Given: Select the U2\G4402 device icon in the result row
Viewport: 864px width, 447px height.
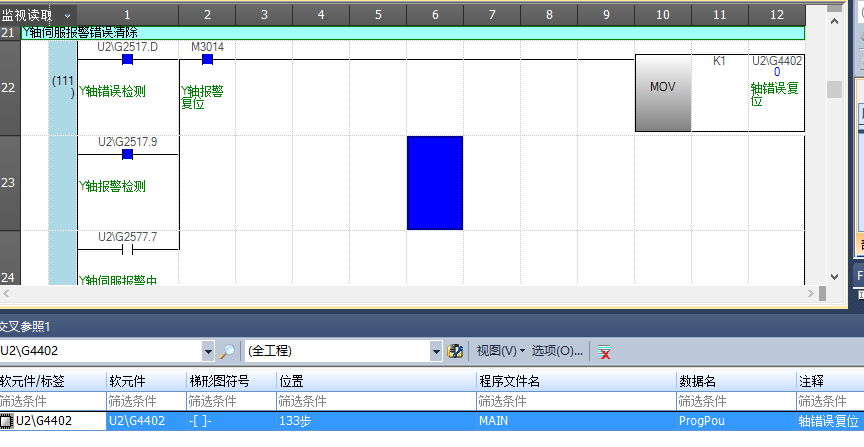Looking at the screenshot, I should [7, 422].
